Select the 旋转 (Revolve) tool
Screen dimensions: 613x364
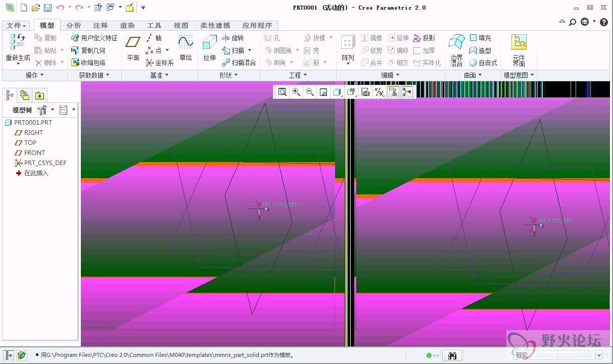point(233,38)
